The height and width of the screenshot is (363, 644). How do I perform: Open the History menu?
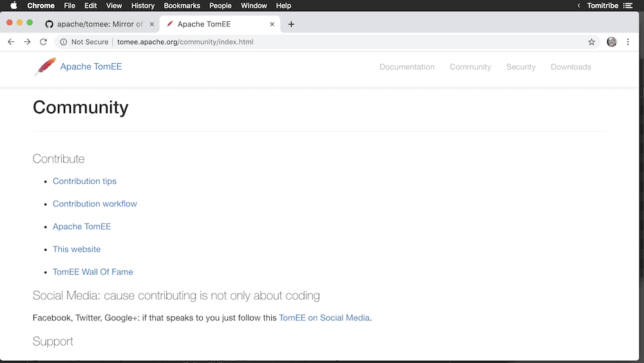(142, 5)
